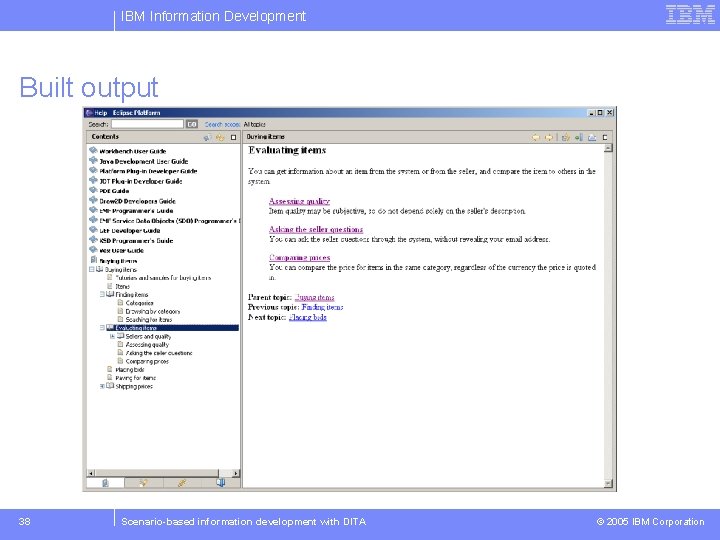Click the GO search button
This screenshot has height=540, width=720.
(x=191, y=124)
